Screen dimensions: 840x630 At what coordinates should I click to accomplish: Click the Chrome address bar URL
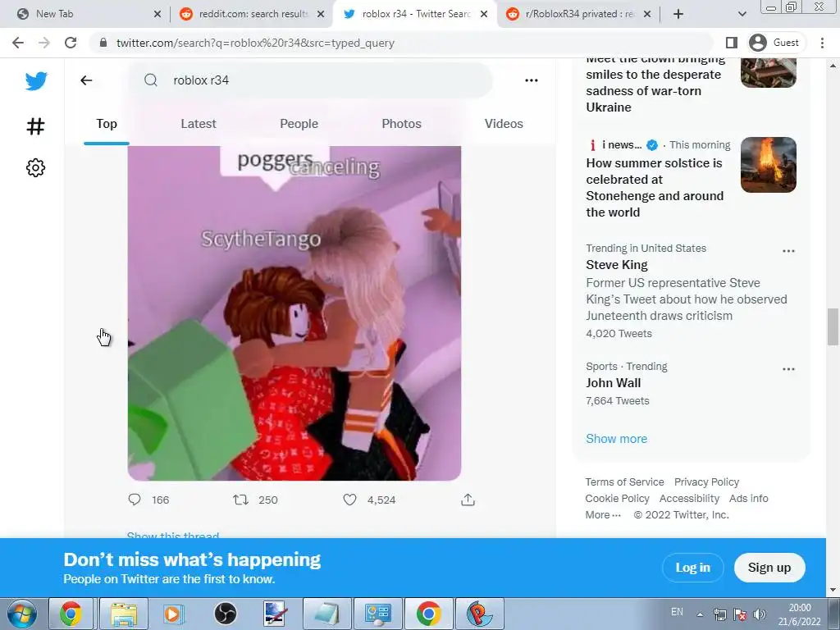click(x=255, y=43)
